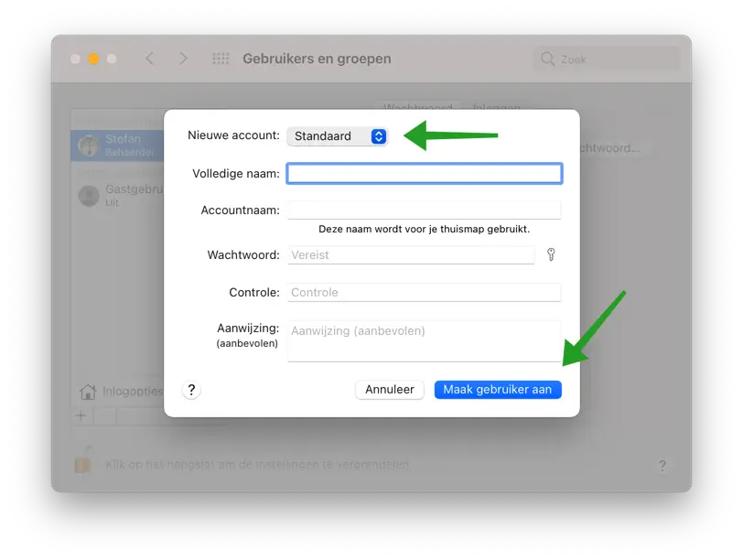
Task: Go back with the toolbar left chevron
Action: pyautogui.click(x=150, y=59)
